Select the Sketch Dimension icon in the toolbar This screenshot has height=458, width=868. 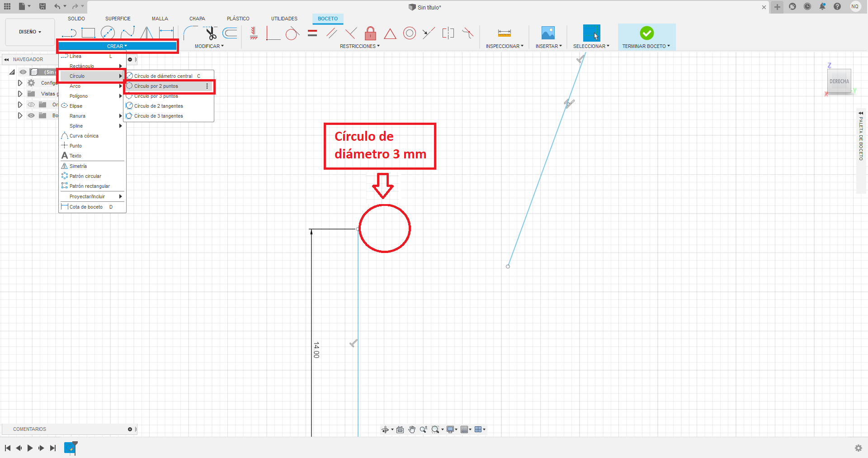(166, 33)
